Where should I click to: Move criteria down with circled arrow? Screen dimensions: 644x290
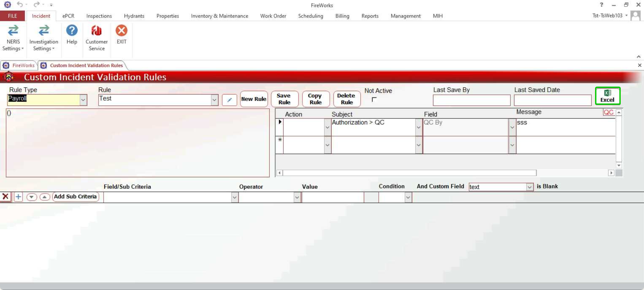tap(31, 197)
